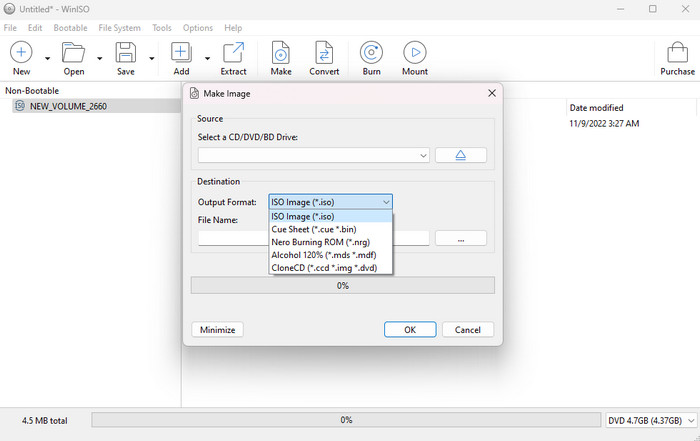This screenshot has height=441, width=700.
Task: Open the DVD 4.7GB disc size dropdown
Action: click(651, 420)
